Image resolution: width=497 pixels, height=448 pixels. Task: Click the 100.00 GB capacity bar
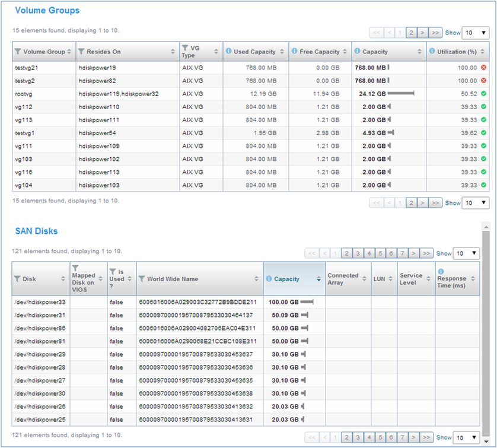pos(307,302)
